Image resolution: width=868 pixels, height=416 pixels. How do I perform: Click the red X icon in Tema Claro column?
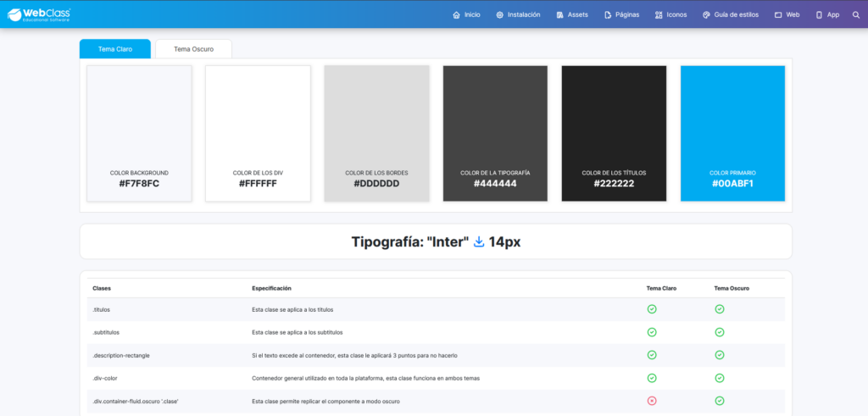(x=652, y=400)
